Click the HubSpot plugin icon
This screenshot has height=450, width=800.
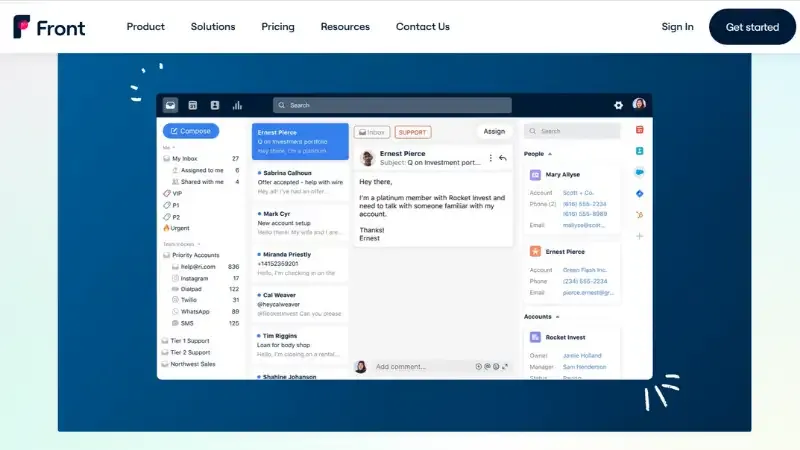[639, 215]
